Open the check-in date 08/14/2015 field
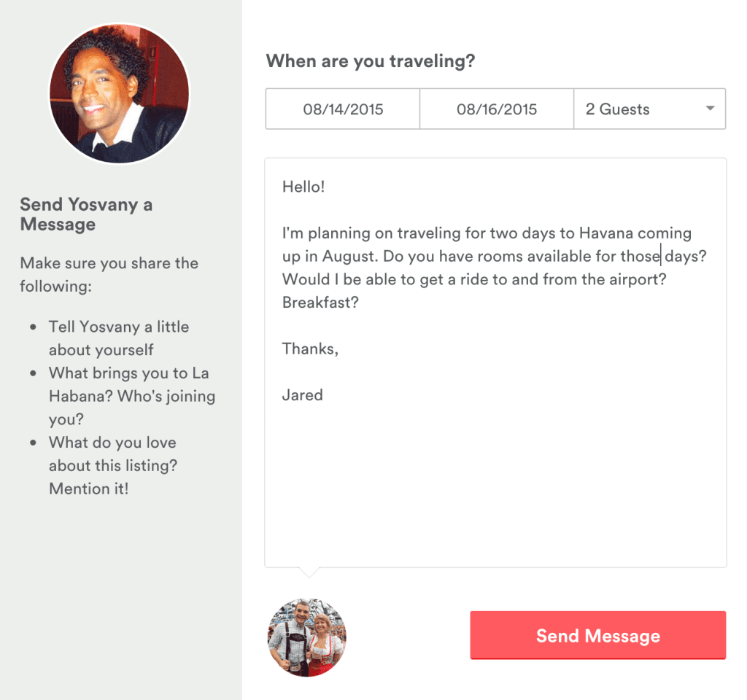 tap(343, 109)
